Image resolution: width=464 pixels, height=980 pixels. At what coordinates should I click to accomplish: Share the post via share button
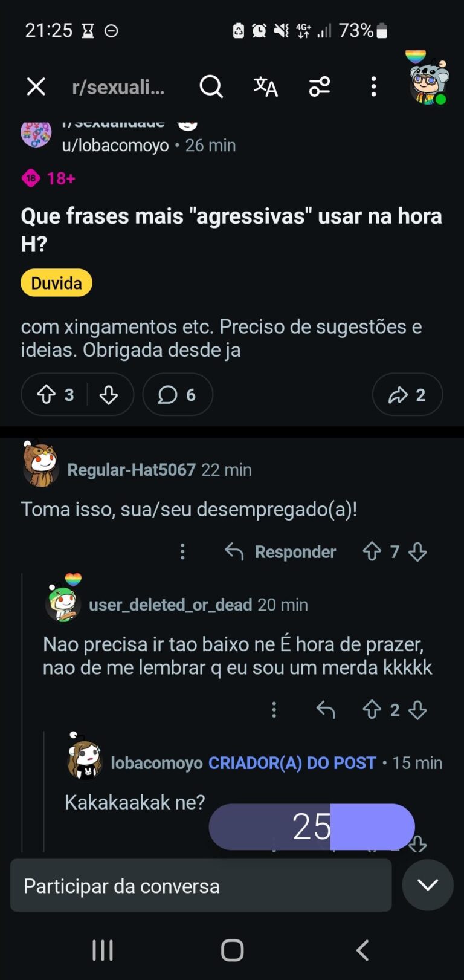click(407, 395)
